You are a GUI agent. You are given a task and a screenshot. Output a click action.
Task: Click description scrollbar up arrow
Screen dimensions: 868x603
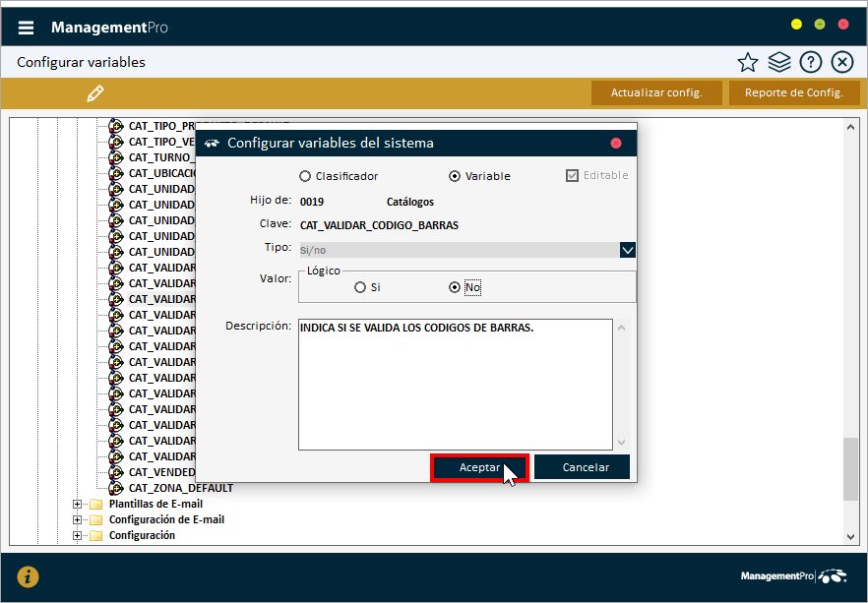(621, 328)
